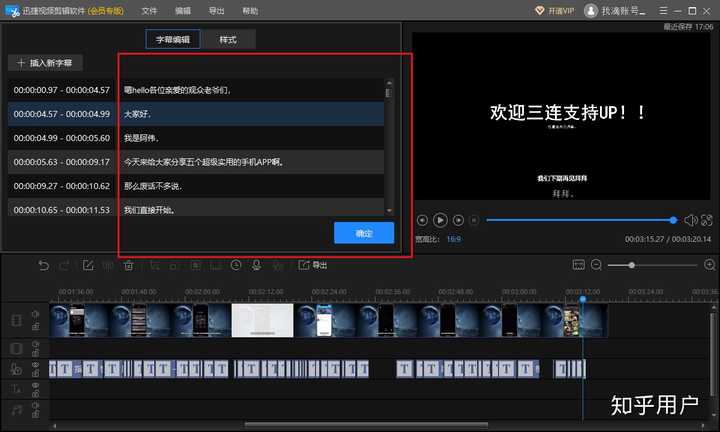The image size is (720, 432).
Task: Switch to the 样式 tab
Action: point(228,39)
